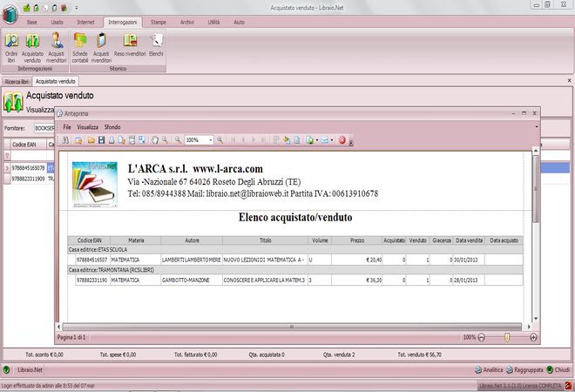Image resolution: width=575 pixels, height=392 pixels.
Task: Save the preview with the floppy disk icon
Action: point(102,140)
